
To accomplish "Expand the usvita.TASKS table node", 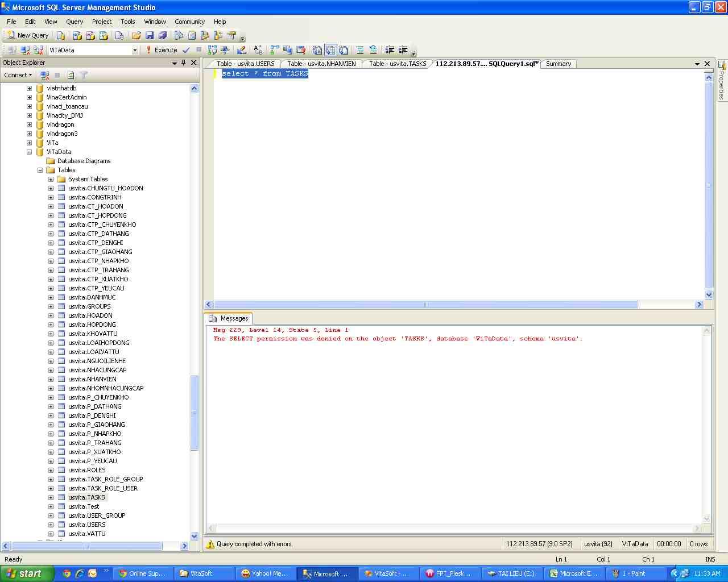I will tap(51, 497).
